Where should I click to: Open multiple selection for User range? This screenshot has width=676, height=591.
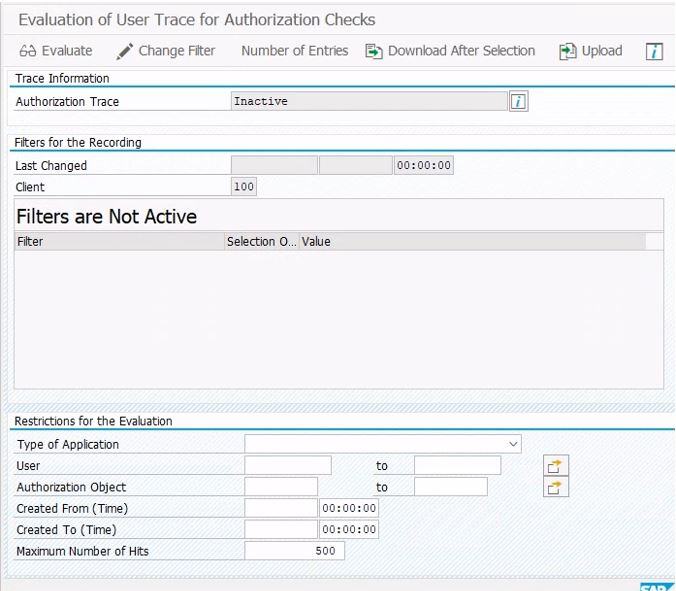point(556,465)
